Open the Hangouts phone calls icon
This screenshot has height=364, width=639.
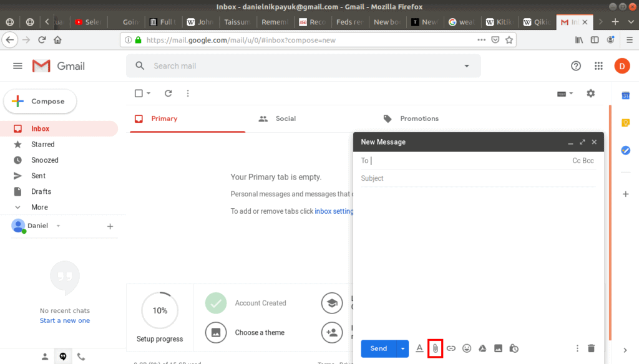(x=81, y=357)
